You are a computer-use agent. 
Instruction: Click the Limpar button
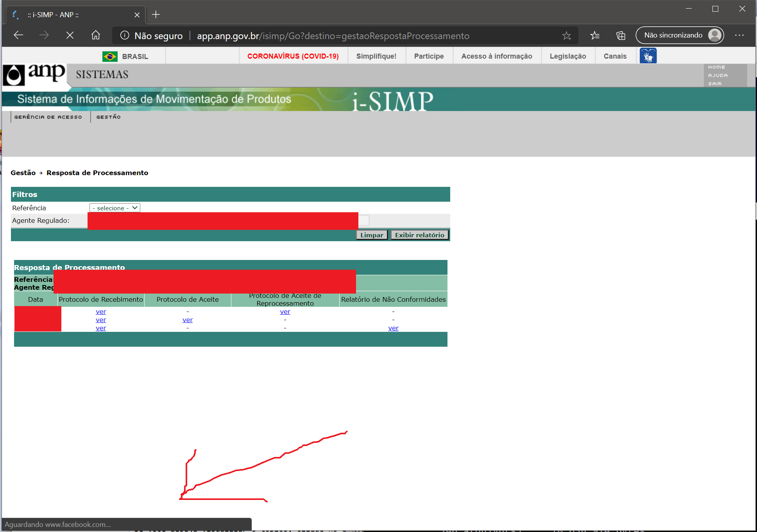coord(371,235)
